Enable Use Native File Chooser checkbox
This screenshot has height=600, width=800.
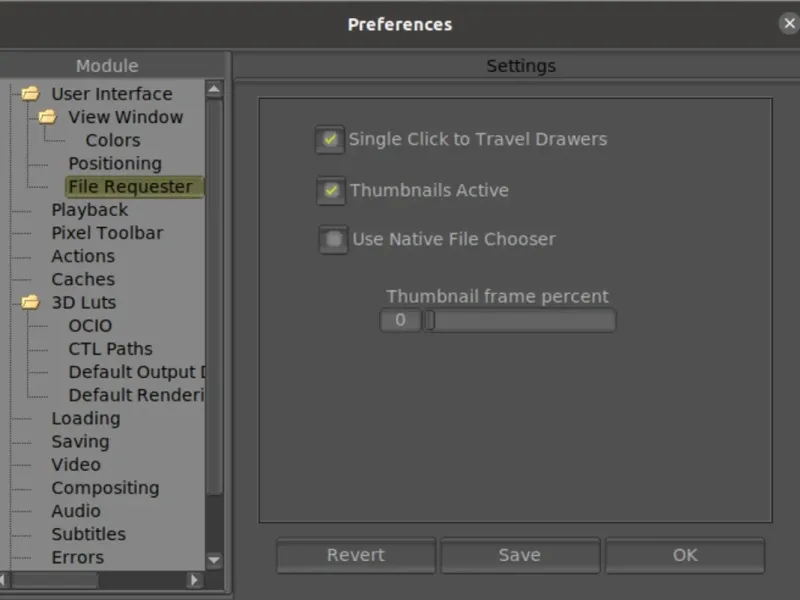click(x=334, y=239)
